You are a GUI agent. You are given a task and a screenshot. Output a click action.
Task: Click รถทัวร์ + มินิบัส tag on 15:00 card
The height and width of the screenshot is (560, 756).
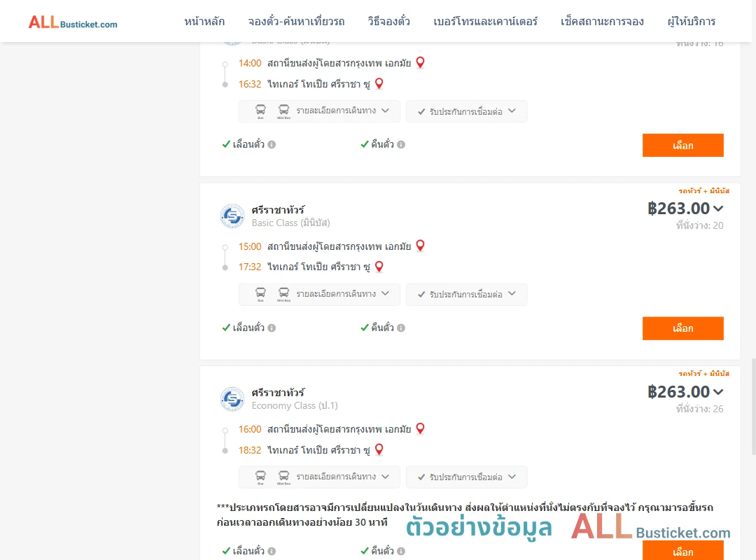coord(704,191)
